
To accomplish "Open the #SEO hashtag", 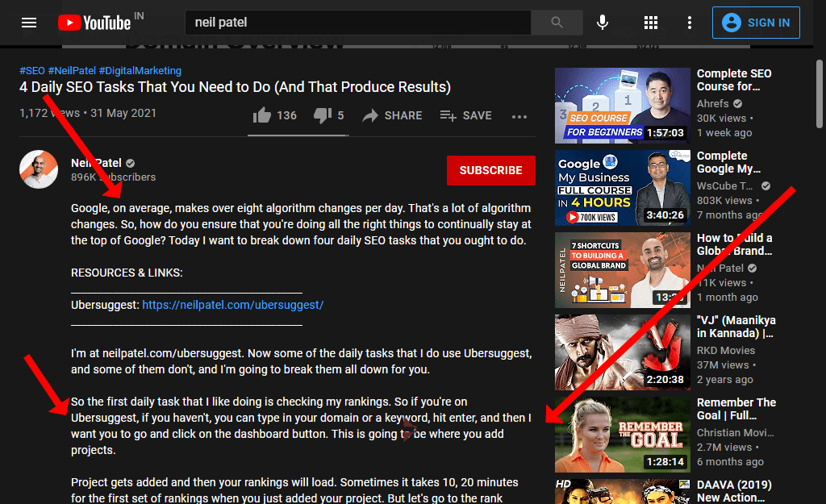I will [x=32, y=71].
